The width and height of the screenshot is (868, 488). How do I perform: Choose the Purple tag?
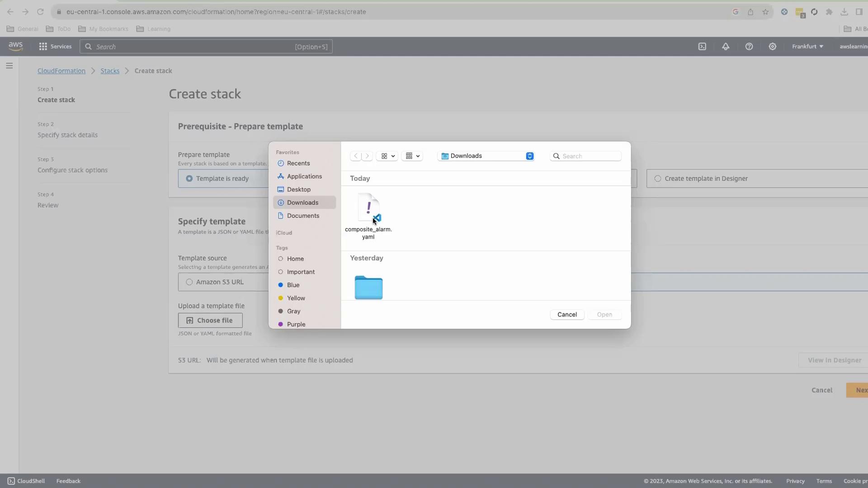tap(296, 324)
